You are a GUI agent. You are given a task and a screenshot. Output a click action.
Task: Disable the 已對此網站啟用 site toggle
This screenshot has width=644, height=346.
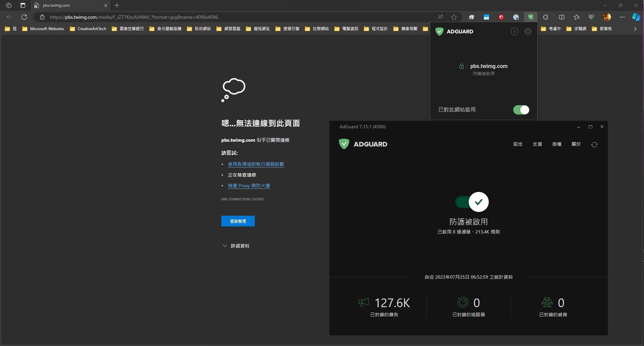coord(521,110)
